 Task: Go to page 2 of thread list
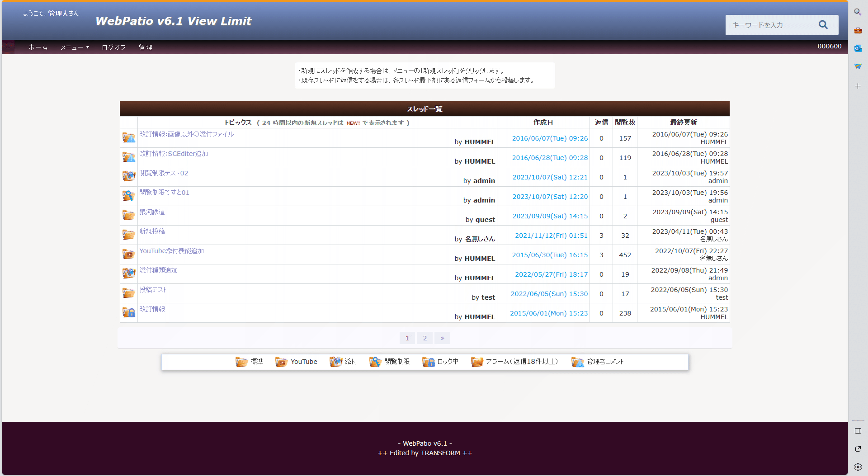[425, 338]
